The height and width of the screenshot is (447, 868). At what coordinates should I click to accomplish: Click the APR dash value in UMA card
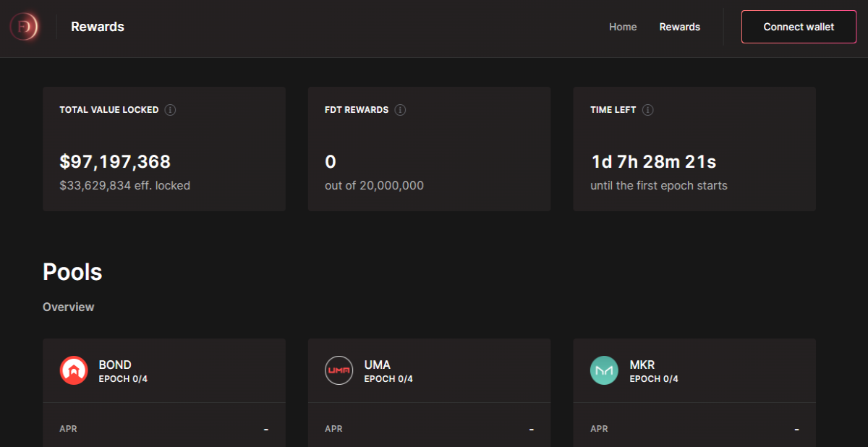click(x=531, y=430)
